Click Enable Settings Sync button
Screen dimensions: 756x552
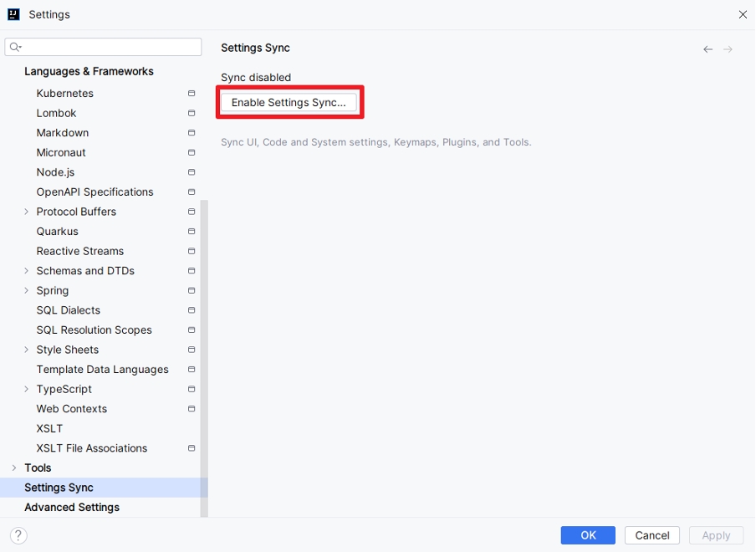289,102
